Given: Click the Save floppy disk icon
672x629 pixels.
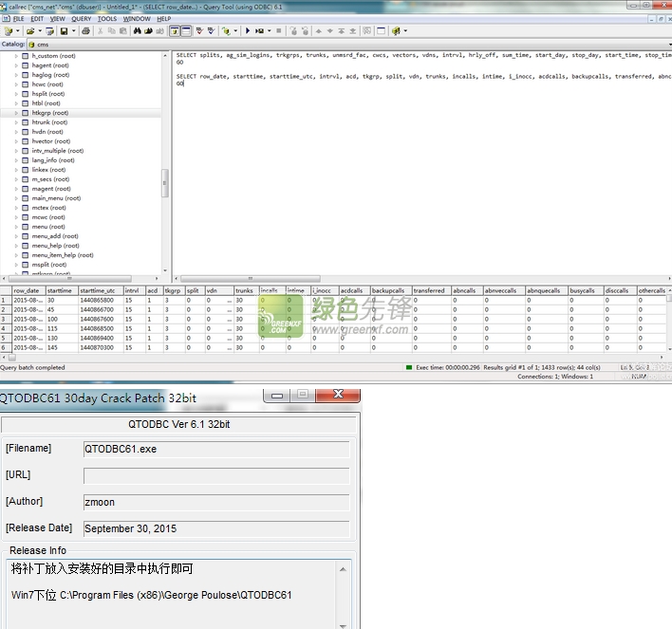Looking at the screenshot, I should [64, 31].
